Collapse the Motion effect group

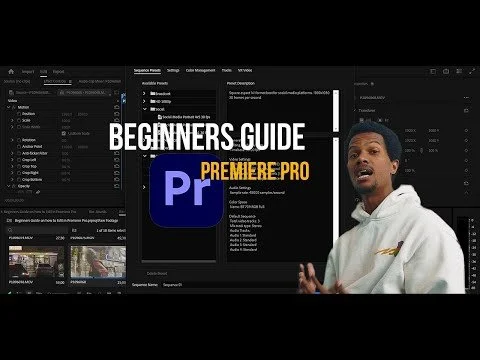tap(9, 107)
